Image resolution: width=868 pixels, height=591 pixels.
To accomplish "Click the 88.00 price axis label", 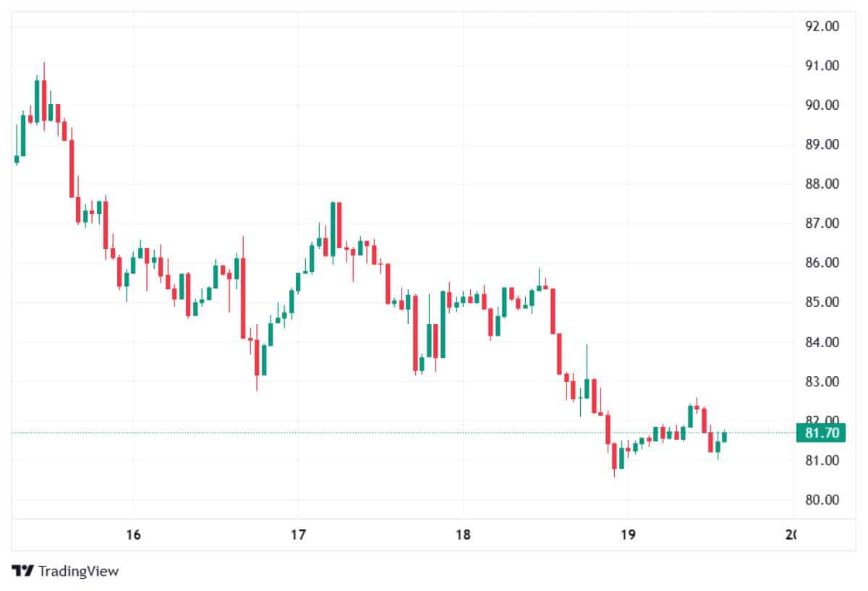I will (x=821, y=184).
